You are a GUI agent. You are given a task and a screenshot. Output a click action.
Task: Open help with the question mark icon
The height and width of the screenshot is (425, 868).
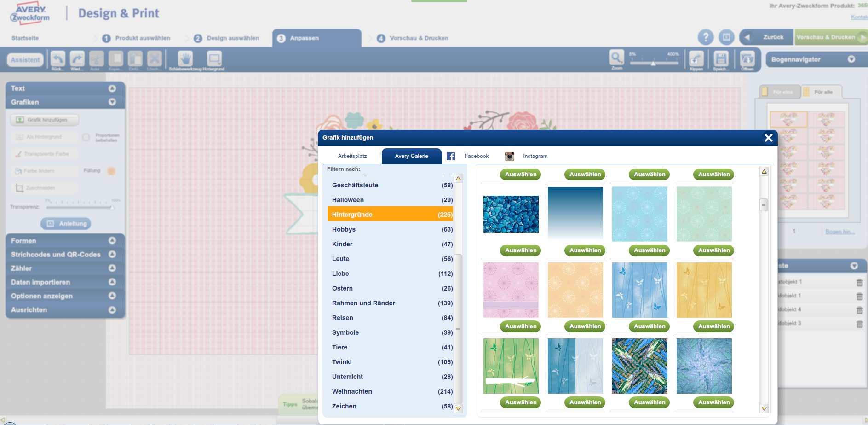tap(705, 37)
